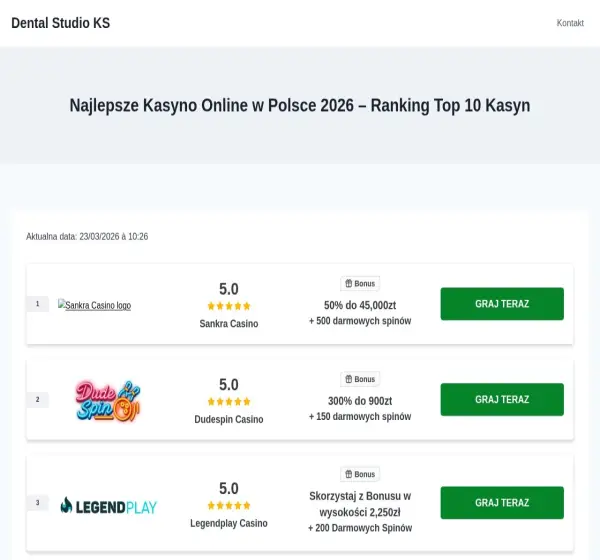Click the Bonus gift badge for Sankra Casino
The image size is (600, 560).
tap(360, 284)
